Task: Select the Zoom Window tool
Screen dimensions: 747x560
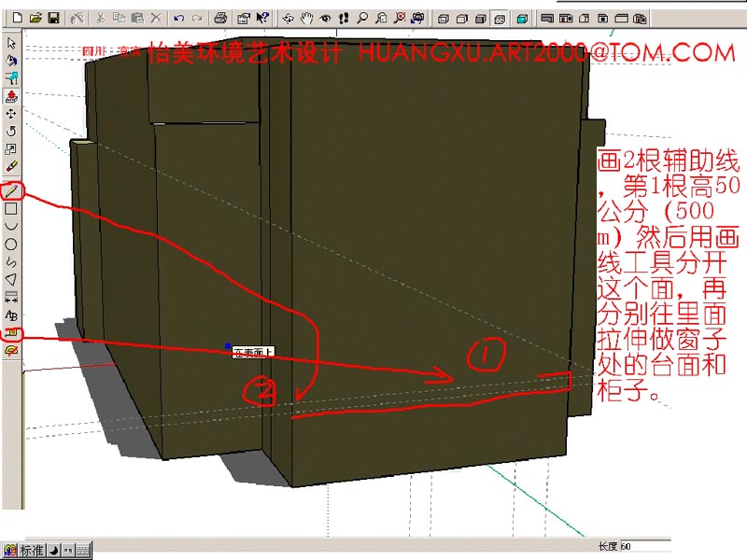Action: [x=381, y=18]
